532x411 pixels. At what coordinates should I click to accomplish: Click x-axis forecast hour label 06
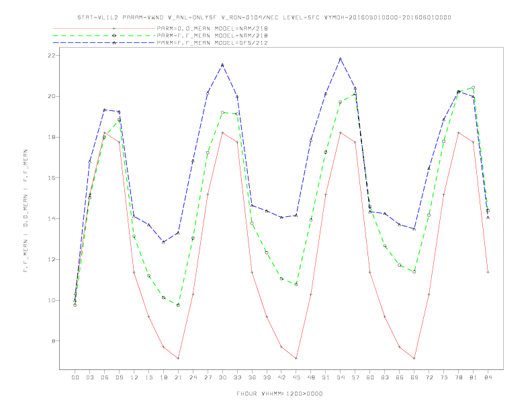[105, 377]
